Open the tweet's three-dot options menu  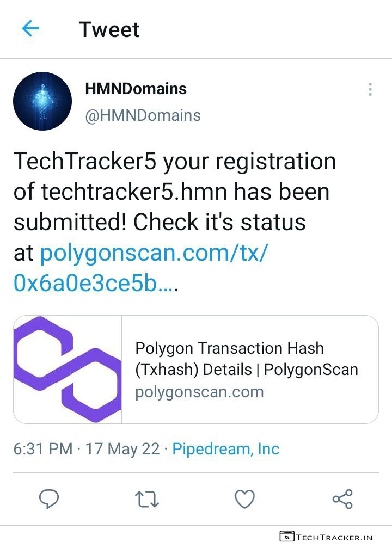(x=370, y=89)
